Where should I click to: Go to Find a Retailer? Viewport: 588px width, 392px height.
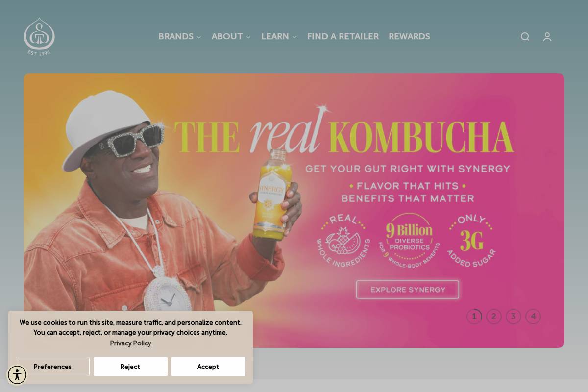click(x=343, y=37)
